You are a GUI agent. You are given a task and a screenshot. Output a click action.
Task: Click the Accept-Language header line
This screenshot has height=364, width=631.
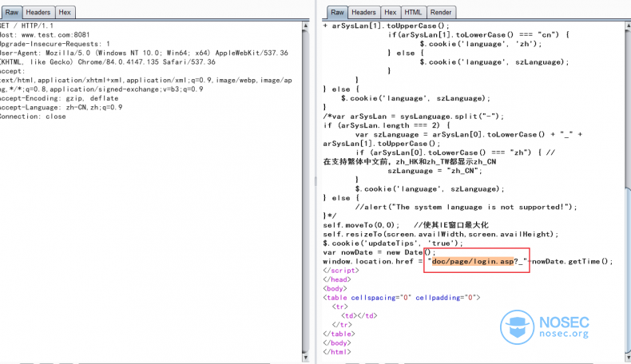pyautogui.click(x=62, y=108)
